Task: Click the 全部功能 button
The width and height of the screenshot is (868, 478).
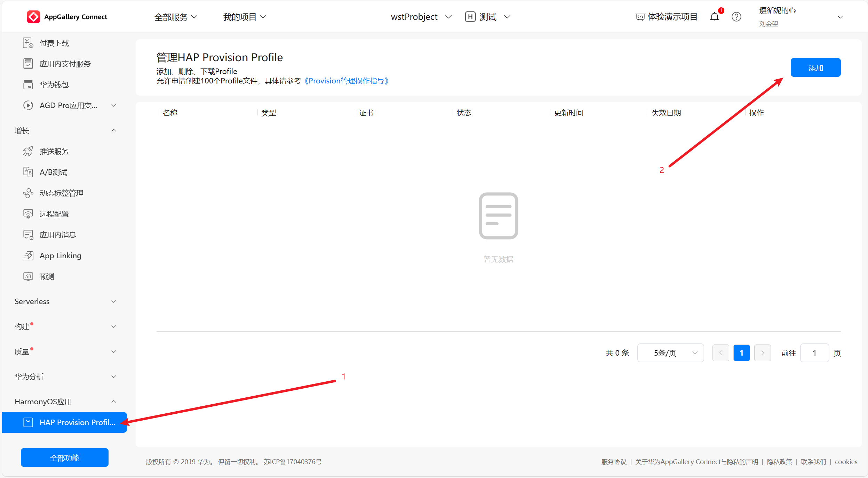Action: pos(65,457)
